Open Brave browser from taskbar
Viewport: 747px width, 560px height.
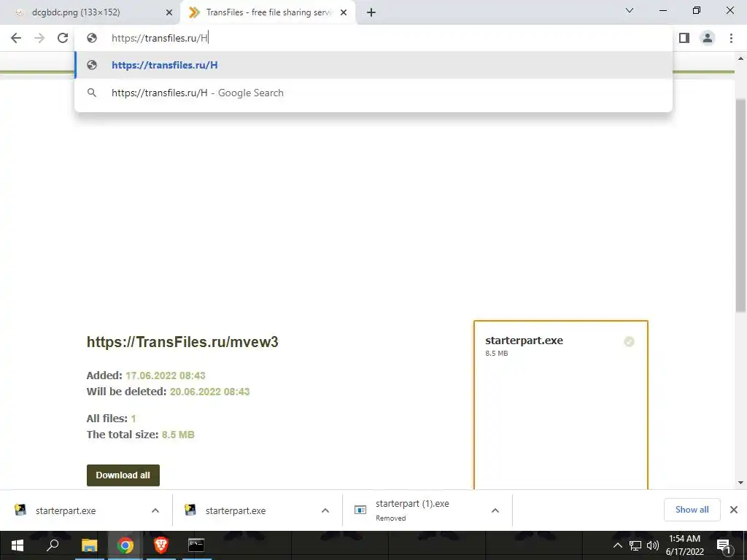[160, 545]
